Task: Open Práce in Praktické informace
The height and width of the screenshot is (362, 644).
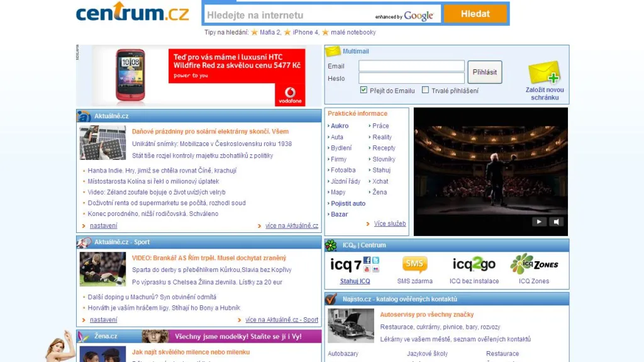Action: click(380, 125)
